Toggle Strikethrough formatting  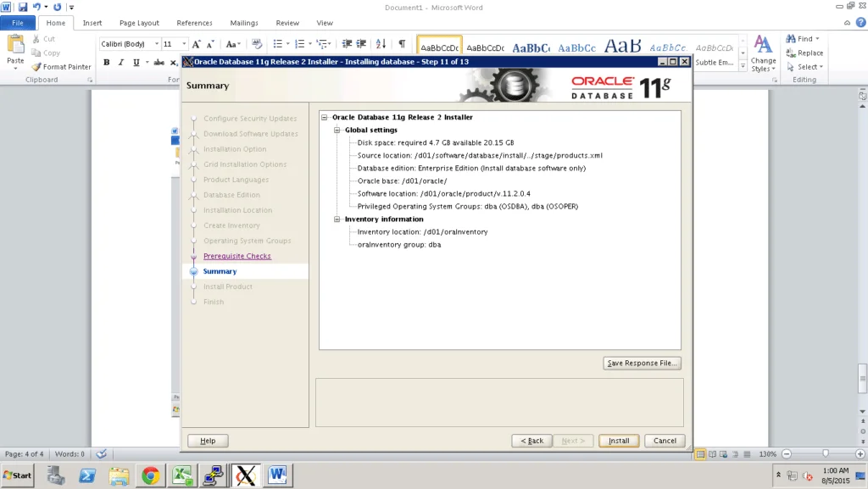(x=159, y=63)
